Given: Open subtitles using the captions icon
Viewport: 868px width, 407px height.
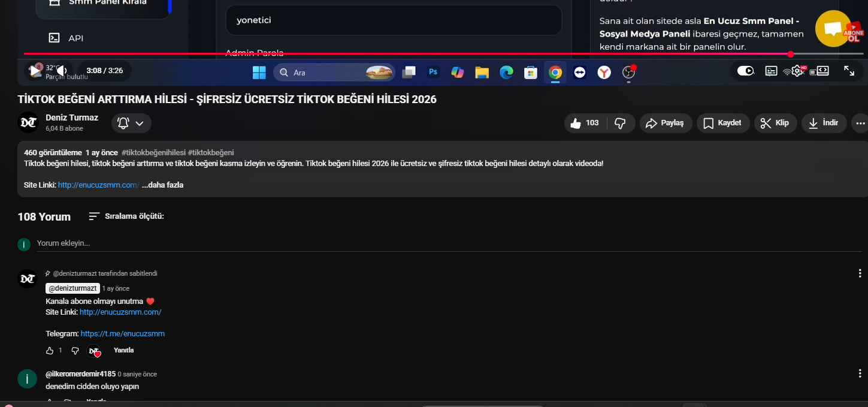Looking at the screenshot, I should pos(772,71).
